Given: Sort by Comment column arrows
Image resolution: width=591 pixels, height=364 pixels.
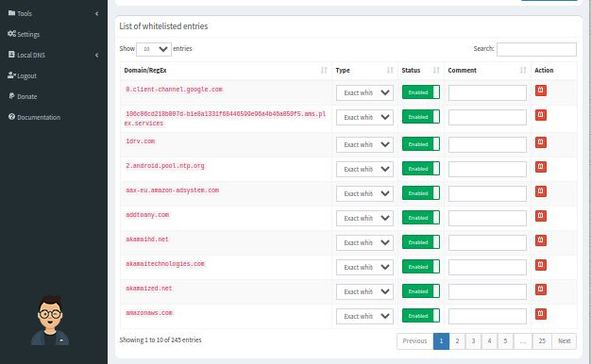Looking at the screenshot, I should click(523, 70).
